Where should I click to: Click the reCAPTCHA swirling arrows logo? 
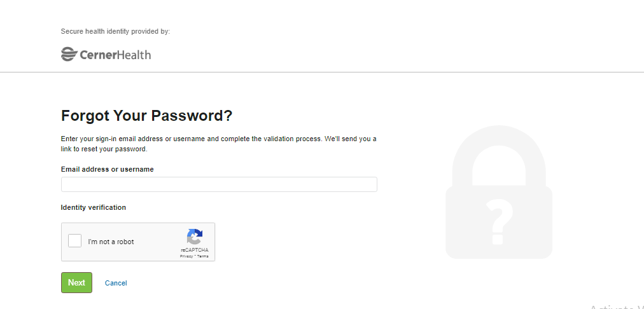(195, 237)
